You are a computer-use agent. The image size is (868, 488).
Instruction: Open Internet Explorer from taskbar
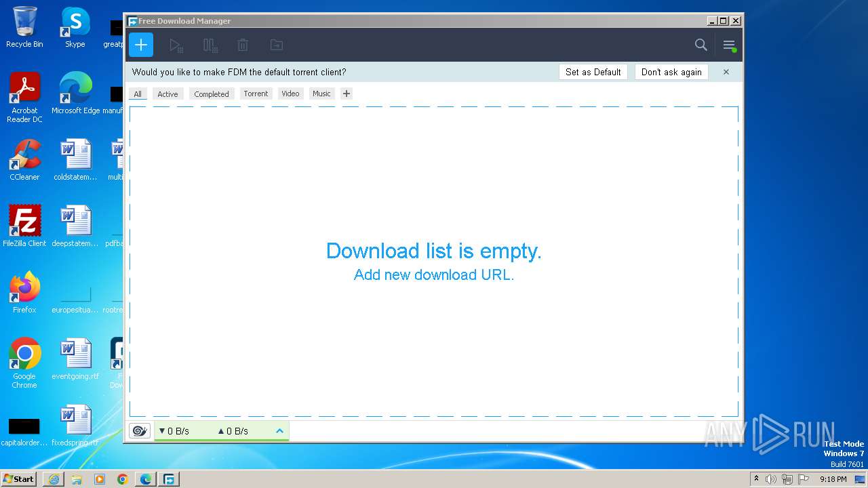coord(54,479)
